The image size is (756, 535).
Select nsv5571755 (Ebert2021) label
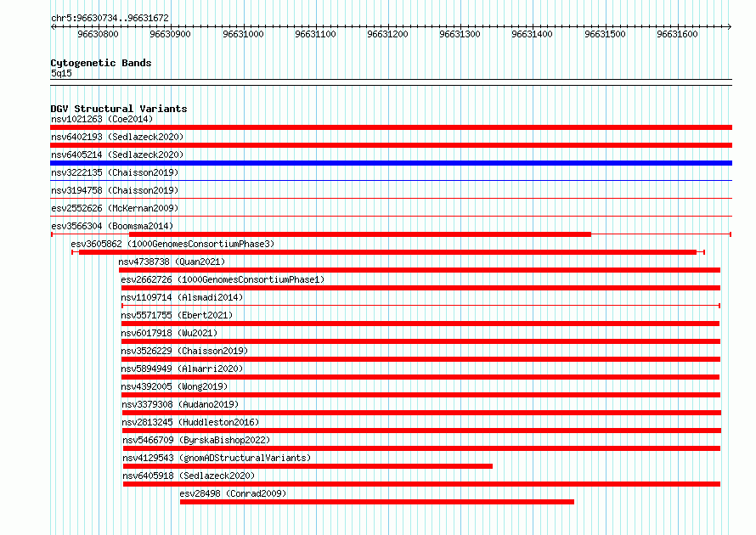tap(177, 315)
